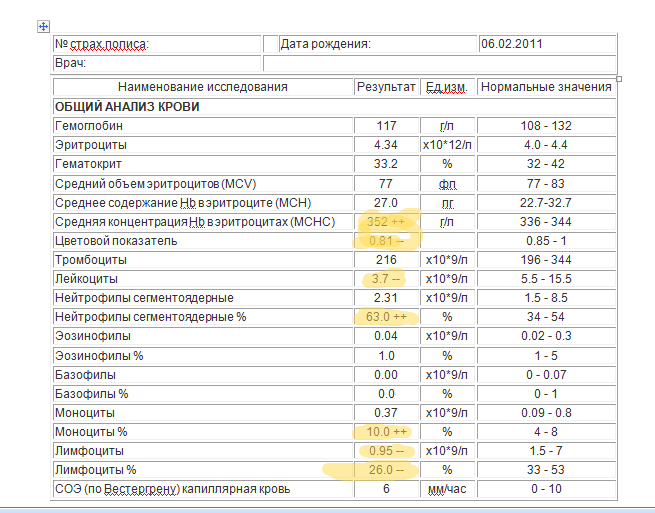The width and height of the screenshot is (655, 513).
Task: Click the Наименование исследования column header
Action: pos(202,87)
